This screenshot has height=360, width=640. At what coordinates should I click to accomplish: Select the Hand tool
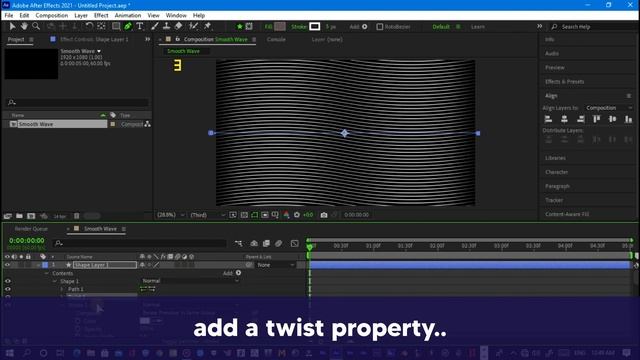(x=24, y=27)
